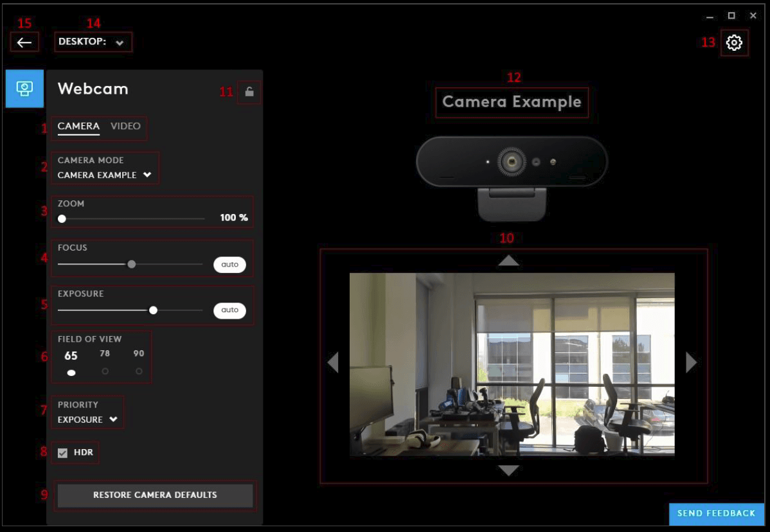Select the Camera tab

(x=78, y=126)
